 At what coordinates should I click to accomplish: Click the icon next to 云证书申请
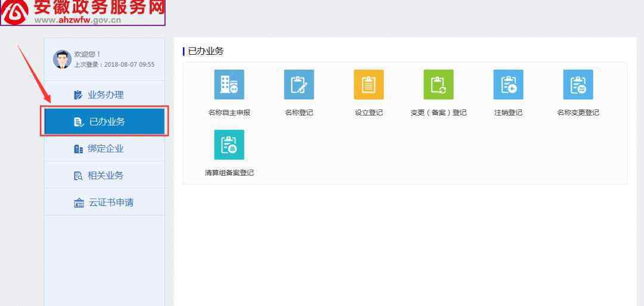[x=79, y=202]
